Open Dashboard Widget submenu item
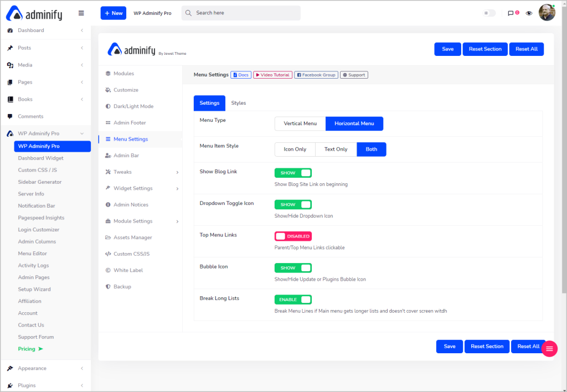 (41, 158)
